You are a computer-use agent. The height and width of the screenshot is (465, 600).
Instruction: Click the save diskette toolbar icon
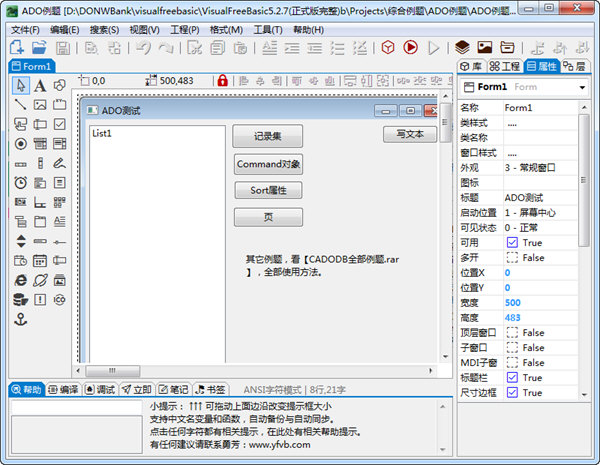[63, 48]
